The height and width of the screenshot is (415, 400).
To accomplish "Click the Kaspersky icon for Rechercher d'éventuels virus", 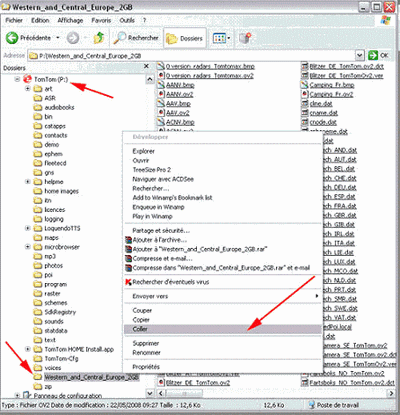I will (x=128, y=282).
